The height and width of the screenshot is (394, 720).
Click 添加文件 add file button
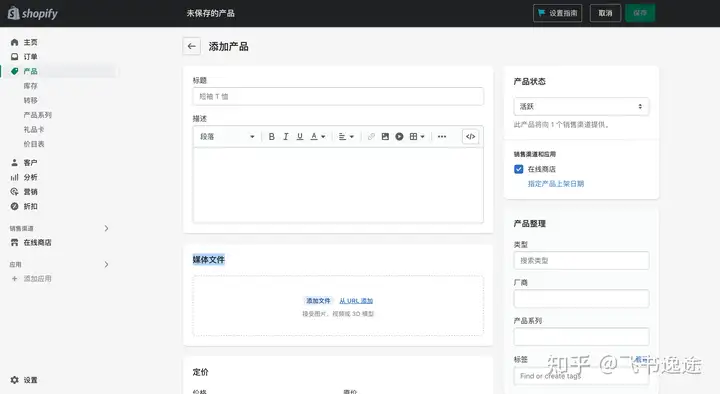(318, 301)
